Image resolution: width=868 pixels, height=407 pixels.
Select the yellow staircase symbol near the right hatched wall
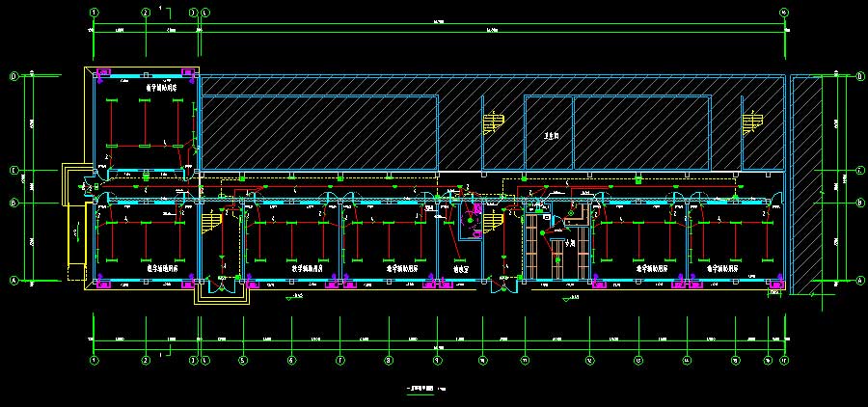pos(753,122)
